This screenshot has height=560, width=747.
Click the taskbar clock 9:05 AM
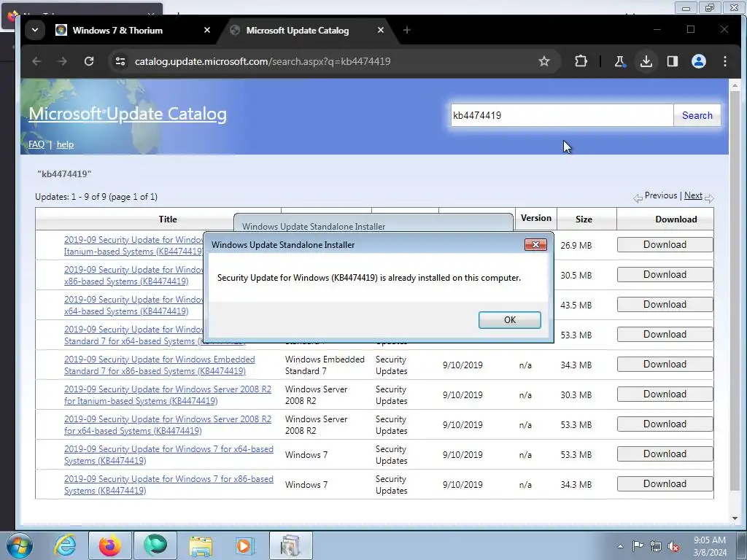click(x=710, y=540)
